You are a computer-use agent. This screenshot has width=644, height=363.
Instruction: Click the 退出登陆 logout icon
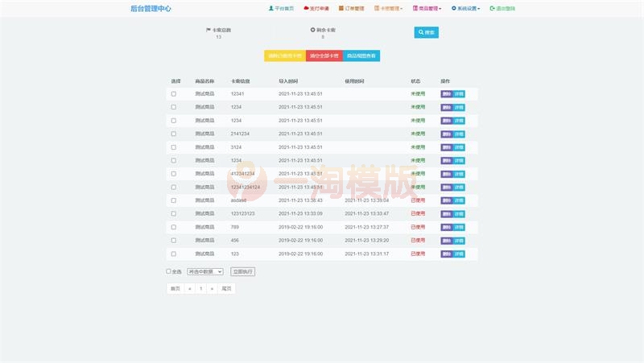coord(492,8)
